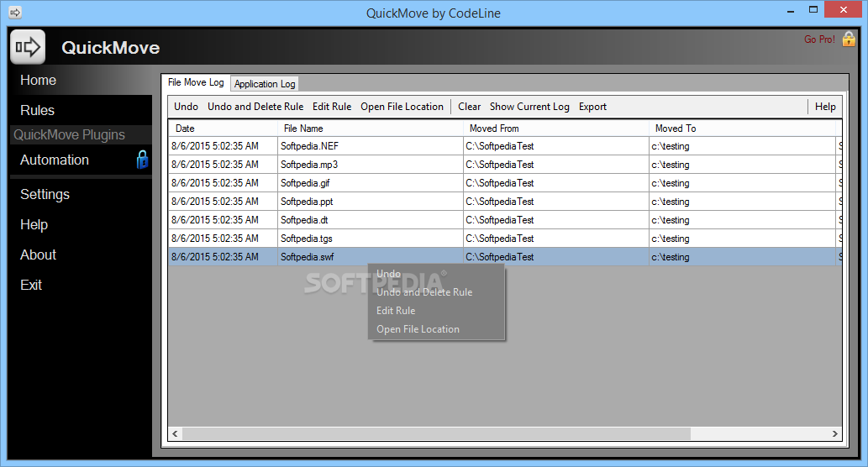Viewport: 868px width, 467px height.
Task: Select the Softpedia.tgs row
Action: (x=505, y=239)
